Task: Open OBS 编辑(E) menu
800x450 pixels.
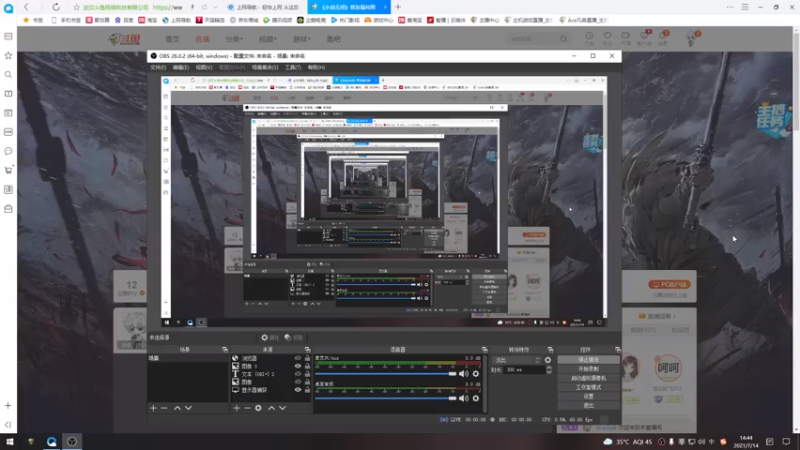Action: [x=181, y=67]
